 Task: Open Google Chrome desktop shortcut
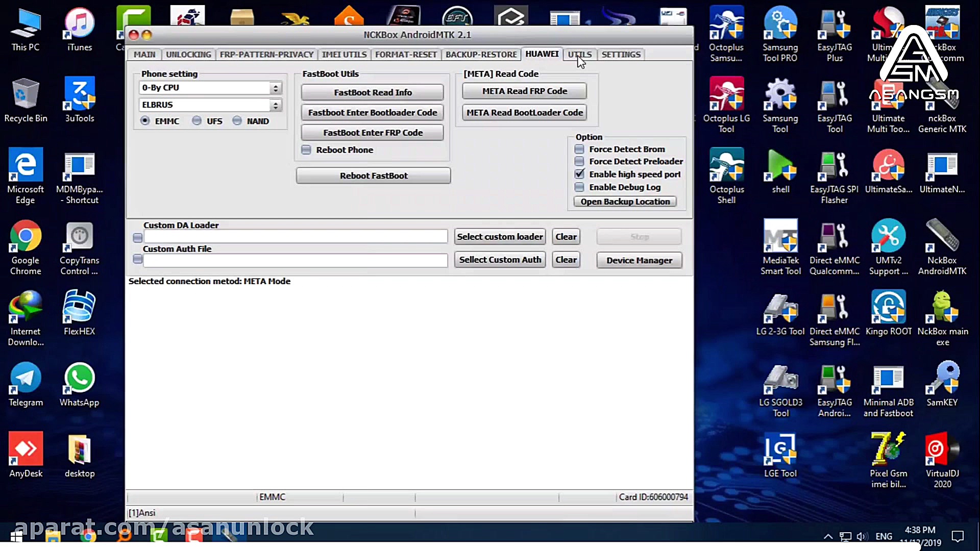(x=26, y=247)
